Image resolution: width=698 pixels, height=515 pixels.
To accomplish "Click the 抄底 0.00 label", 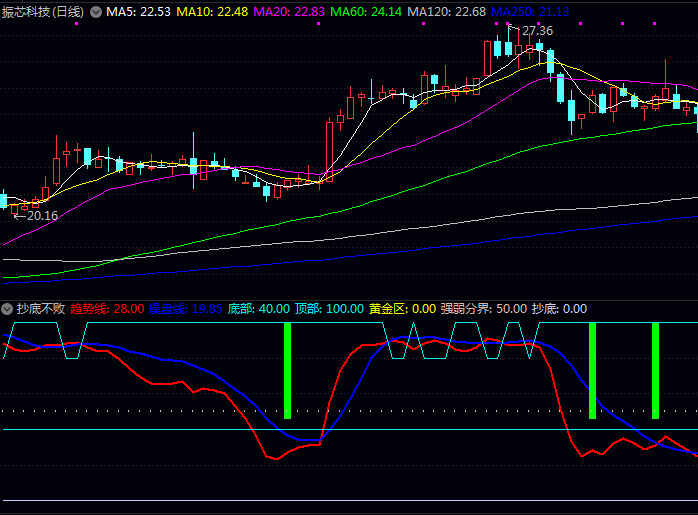I will click(559, 309).
